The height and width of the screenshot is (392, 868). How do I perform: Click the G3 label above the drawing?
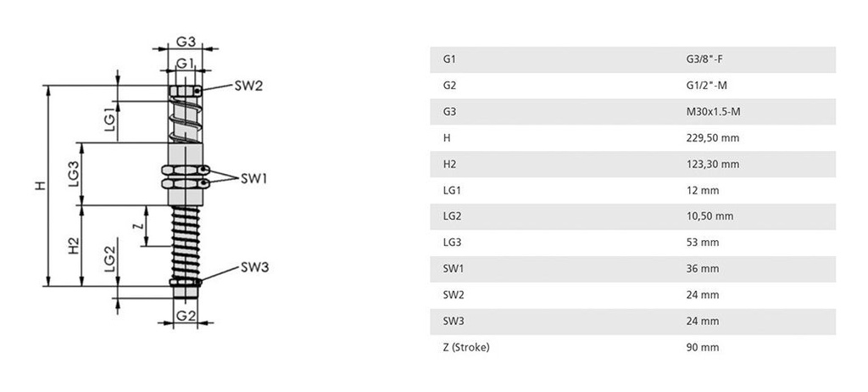[186, 41]
